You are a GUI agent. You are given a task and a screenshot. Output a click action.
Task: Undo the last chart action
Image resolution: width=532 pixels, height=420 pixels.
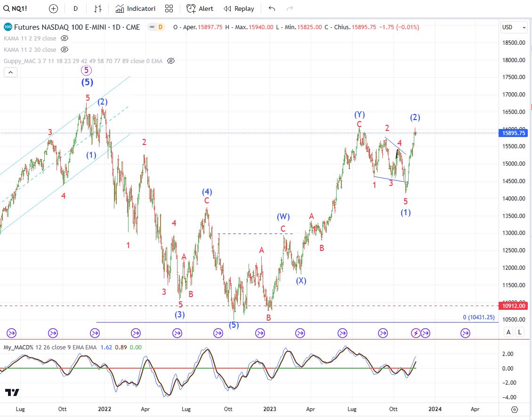coord(272,9)
